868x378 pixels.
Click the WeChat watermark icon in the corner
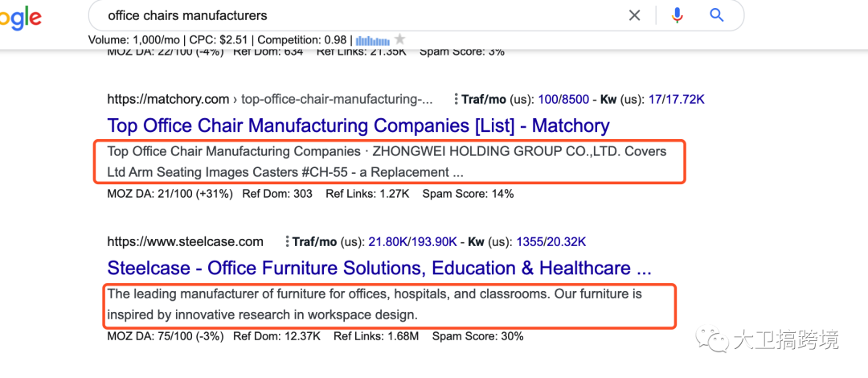(713, 341)
